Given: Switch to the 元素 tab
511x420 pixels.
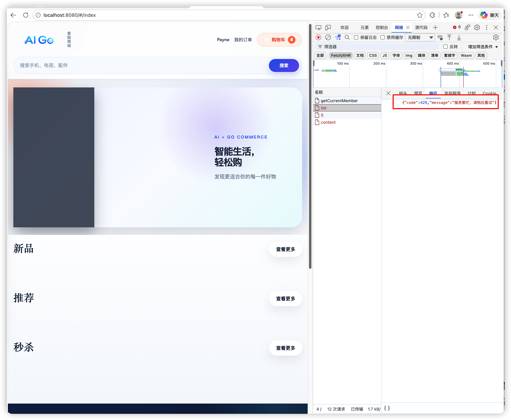Looking at the screenshot, I should (x=364, y=28).
